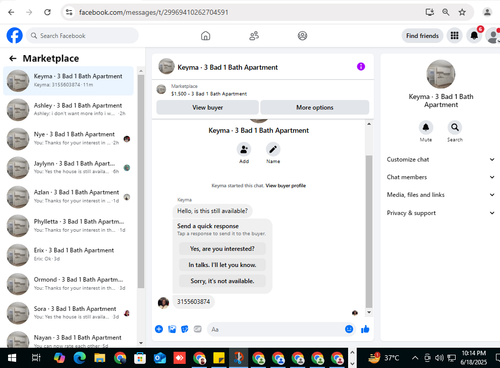Open account profile avatar menu
This screenshot has height=368, width=500.
point(493,35)
